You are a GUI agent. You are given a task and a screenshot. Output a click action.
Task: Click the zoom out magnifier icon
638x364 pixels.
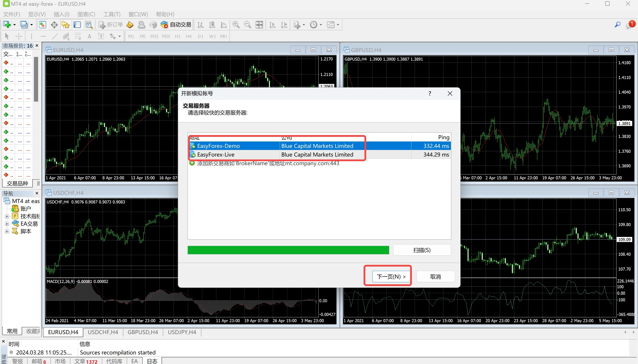click(x=248, y=25)
